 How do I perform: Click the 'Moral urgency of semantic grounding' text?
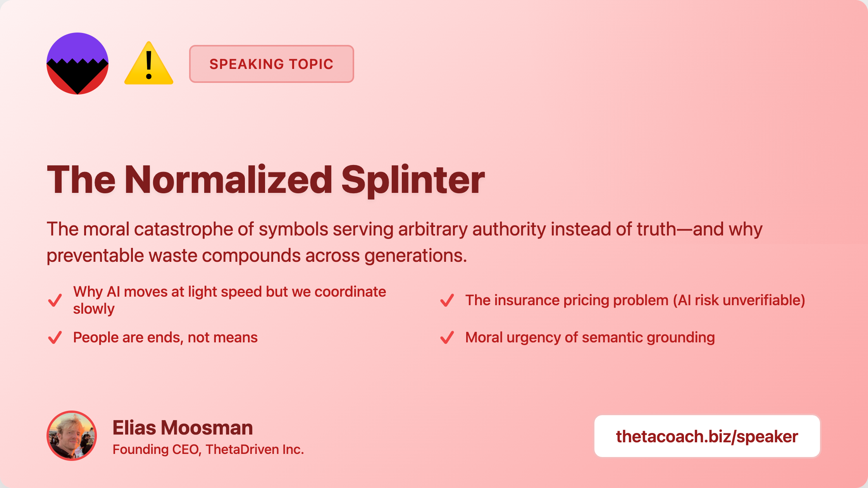tap(590, 337)
